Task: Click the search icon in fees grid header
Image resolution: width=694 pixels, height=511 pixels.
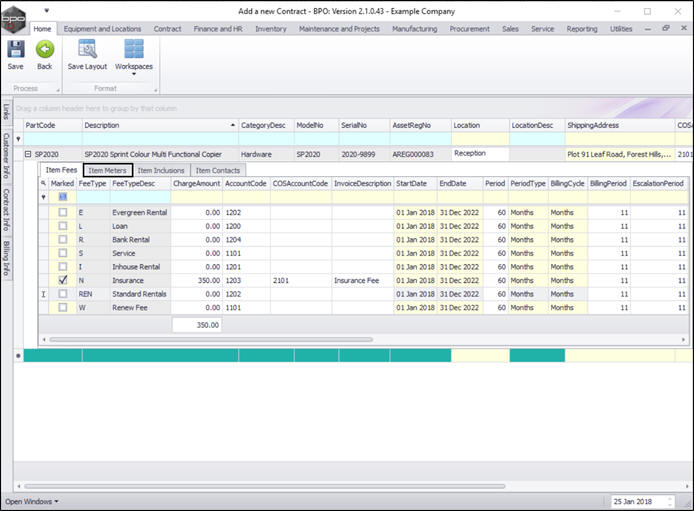Action: (43, 184)
